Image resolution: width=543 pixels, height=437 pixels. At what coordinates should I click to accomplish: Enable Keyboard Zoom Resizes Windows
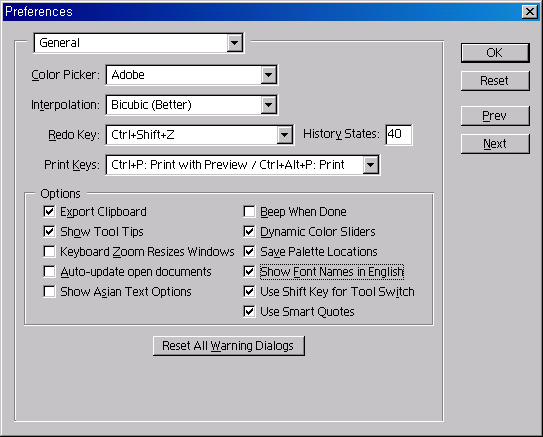coord(49,251)
